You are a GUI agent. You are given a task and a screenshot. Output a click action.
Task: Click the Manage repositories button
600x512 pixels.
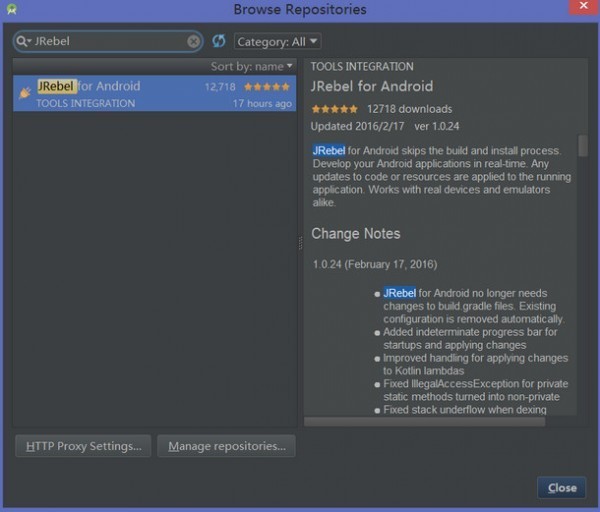click(x=226, y=446)
